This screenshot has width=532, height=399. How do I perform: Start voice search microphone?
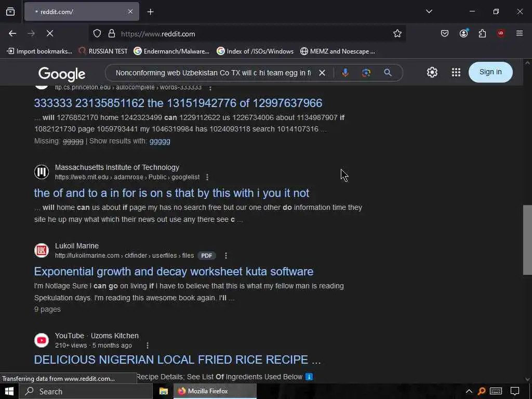tap(345, 73)
